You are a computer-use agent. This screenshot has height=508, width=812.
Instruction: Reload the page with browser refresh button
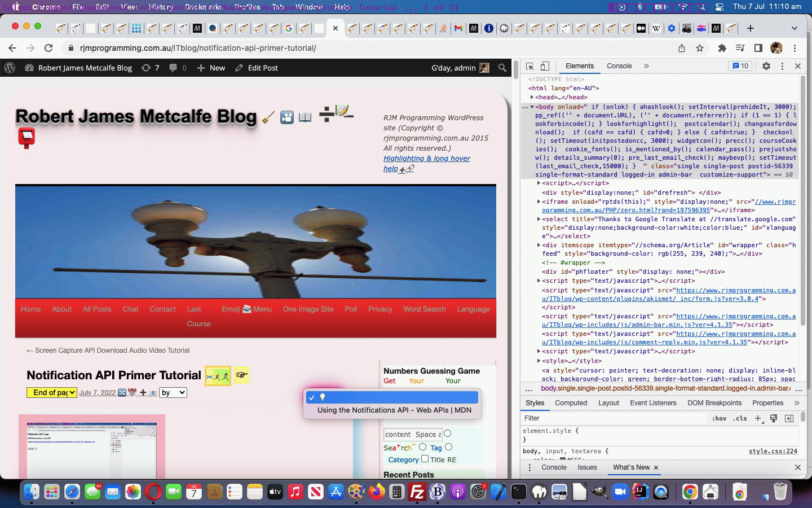pos(48,48)
